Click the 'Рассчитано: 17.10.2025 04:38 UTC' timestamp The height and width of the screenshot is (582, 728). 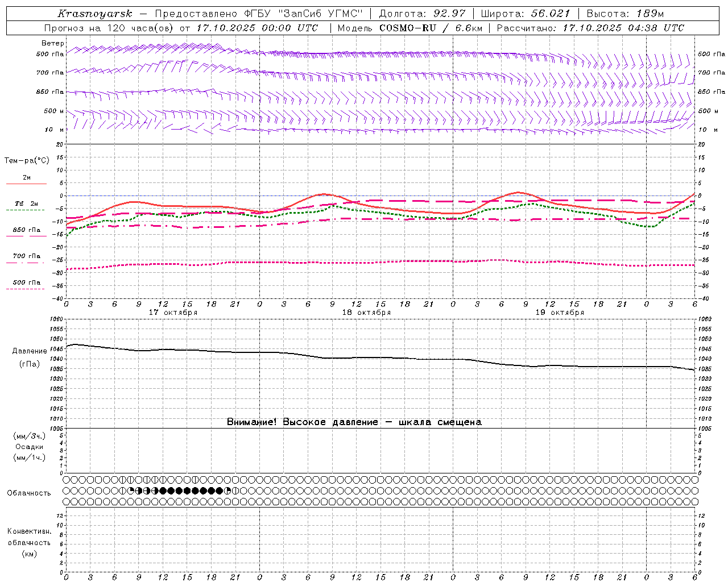click(x=590, y=28)
